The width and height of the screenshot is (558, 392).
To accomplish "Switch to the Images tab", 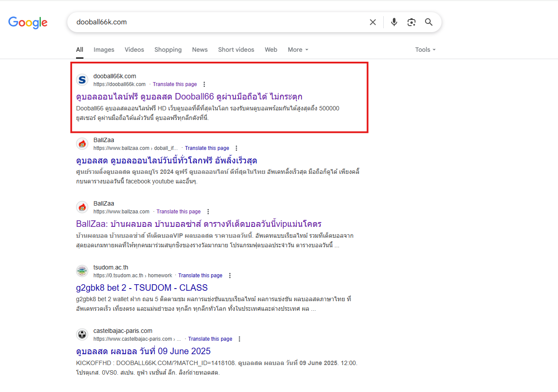I will coord(104,50).
